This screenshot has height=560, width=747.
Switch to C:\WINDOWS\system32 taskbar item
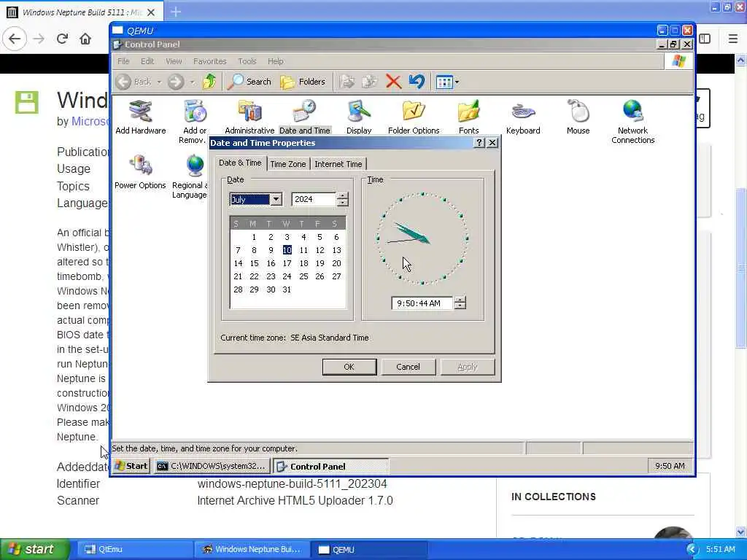coord(212,466)
